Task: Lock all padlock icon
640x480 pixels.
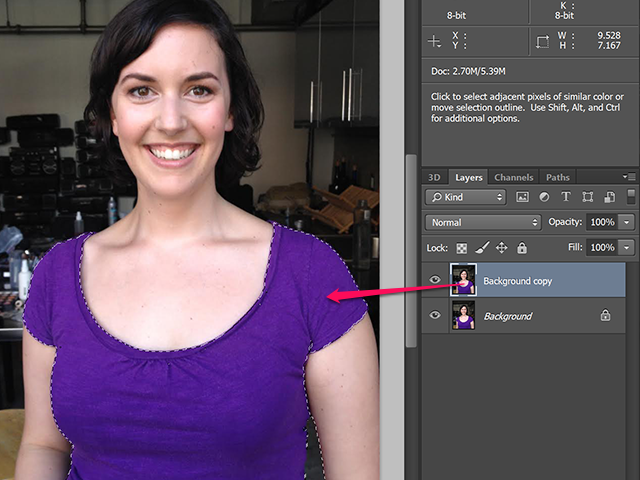Action: click(522, 247)
